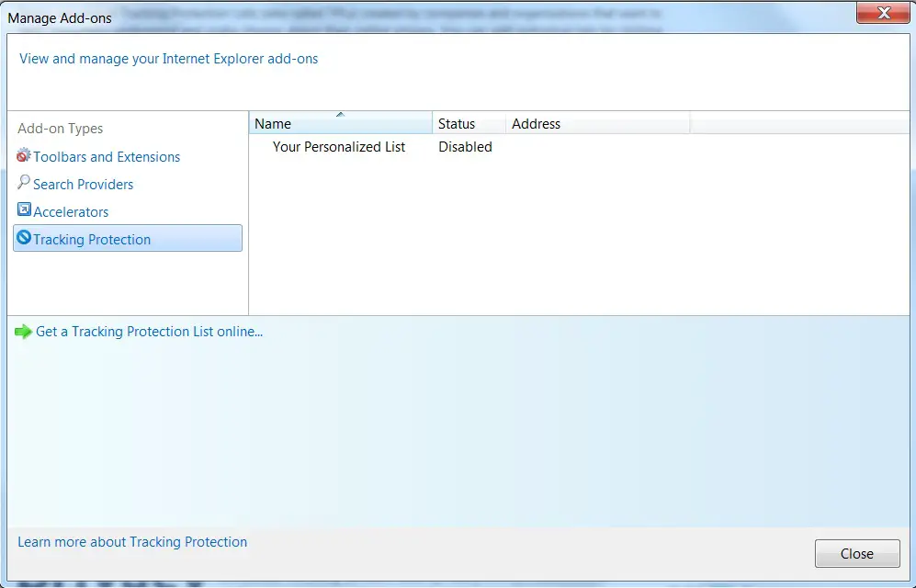Select Toolbars and Extensions add-on type

(107, 157)
